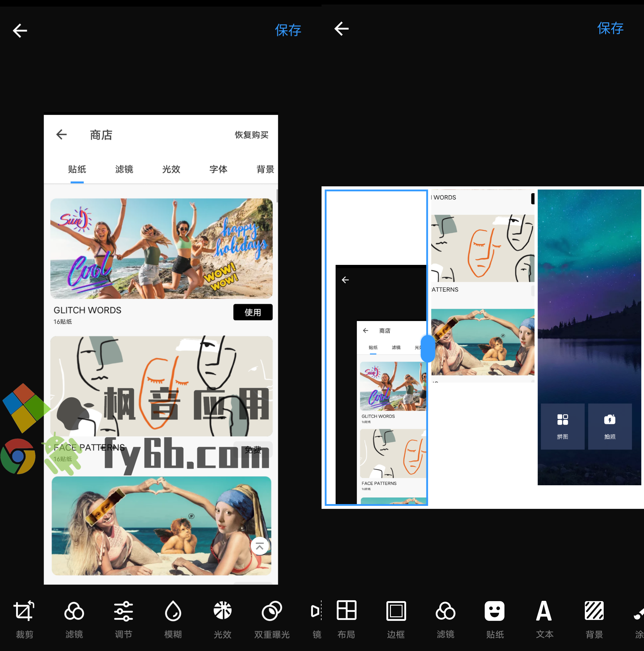644x651 pixels.
Task: Click the WORDS label in middle collage cell
Action: [x=444, y=197]
